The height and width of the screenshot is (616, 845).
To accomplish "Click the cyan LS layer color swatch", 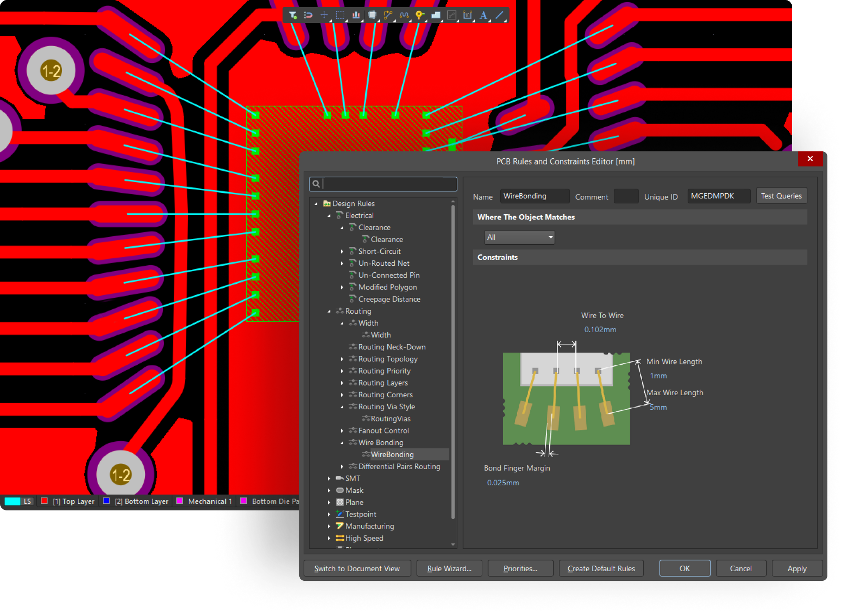I will pos(12,501).
